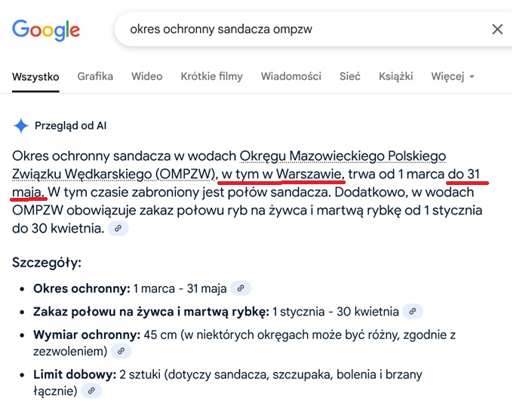
Task: Open source link icon beside Zakaz połowu
Action: 412,311
